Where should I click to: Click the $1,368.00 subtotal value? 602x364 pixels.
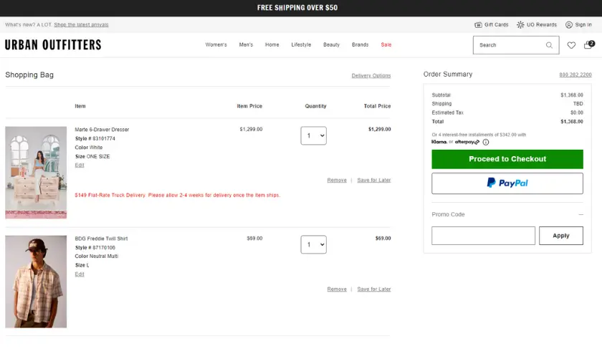(x=571, y=95)
